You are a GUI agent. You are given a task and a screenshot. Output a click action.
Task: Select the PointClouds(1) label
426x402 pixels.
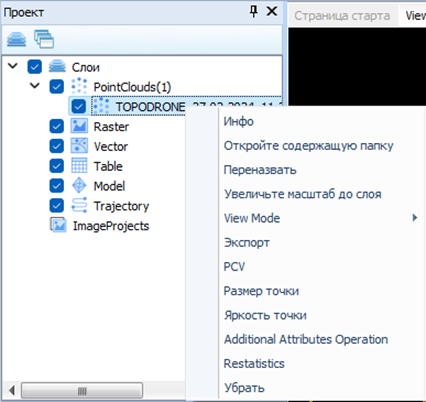click(132, 87)
